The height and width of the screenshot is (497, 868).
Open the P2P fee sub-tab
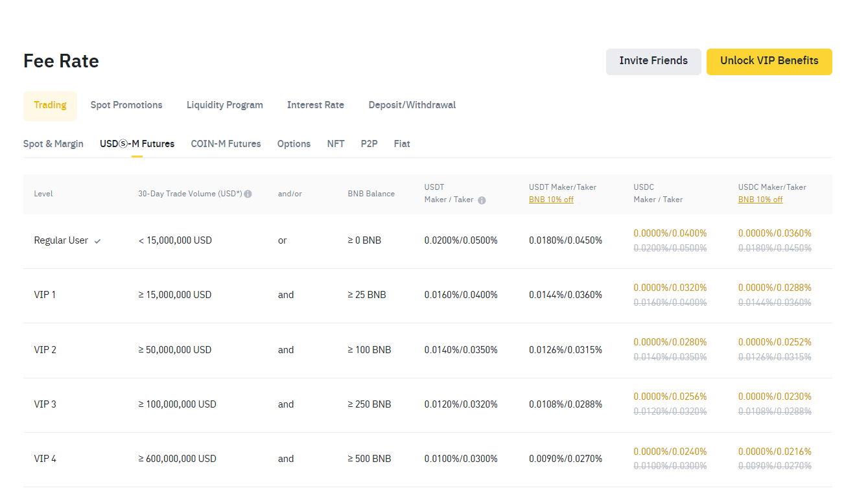click(369, 144)
